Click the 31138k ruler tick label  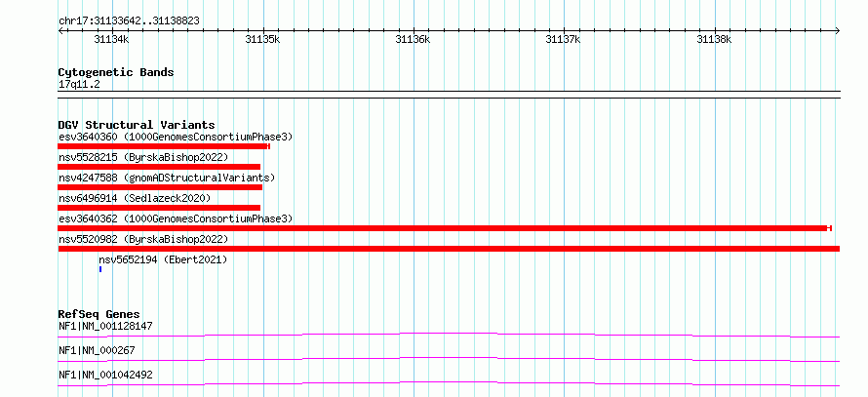pos(714,40)
